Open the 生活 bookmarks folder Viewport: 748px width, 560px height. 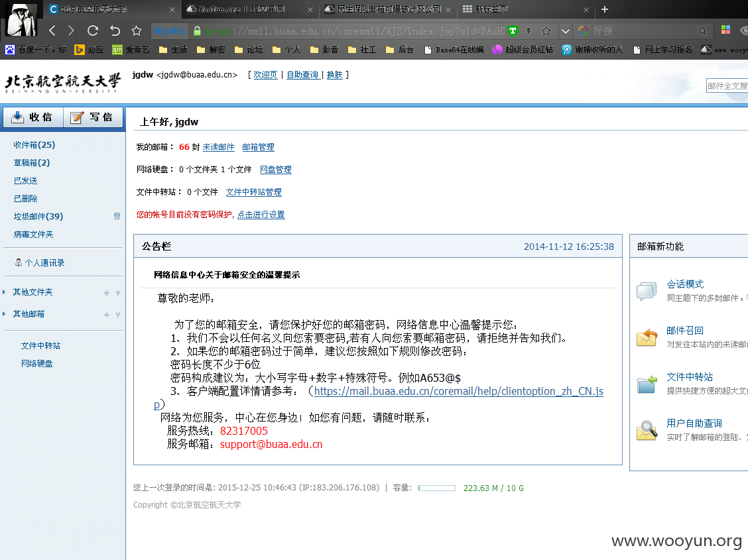[172, 50]
